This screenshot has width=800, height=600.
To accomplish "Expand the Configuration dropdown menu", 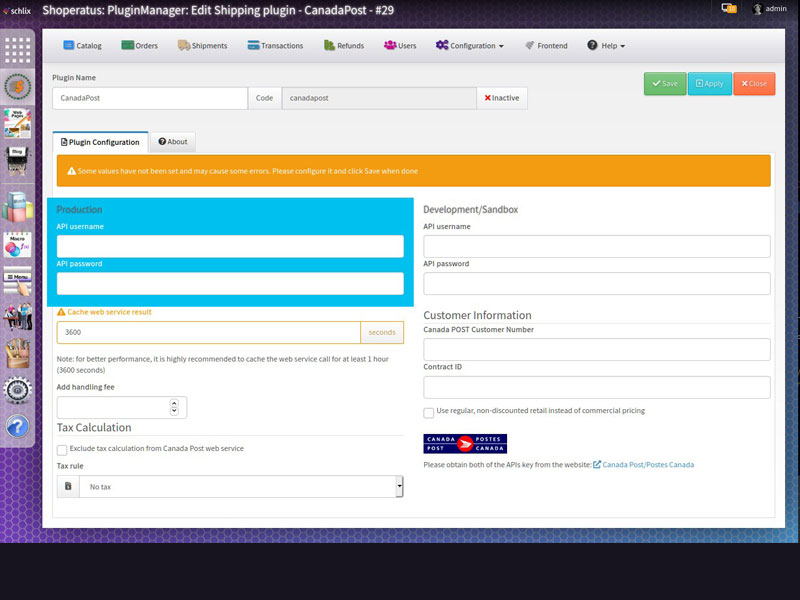I will [470, 45].
